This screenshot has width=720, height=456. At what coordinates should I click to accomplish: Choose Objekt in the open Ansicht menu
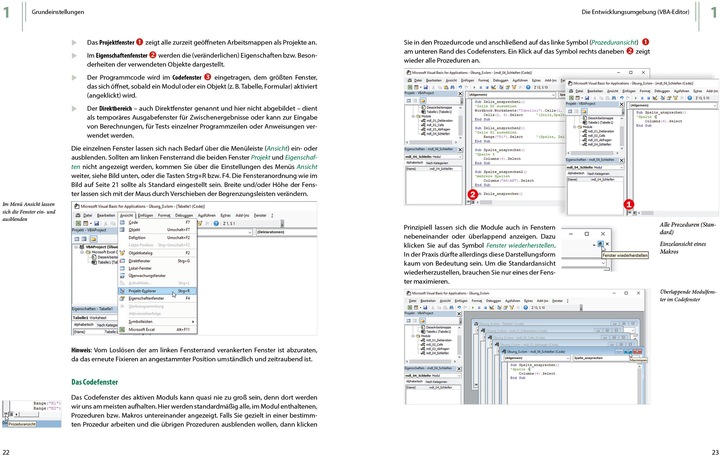coord(158,230)
